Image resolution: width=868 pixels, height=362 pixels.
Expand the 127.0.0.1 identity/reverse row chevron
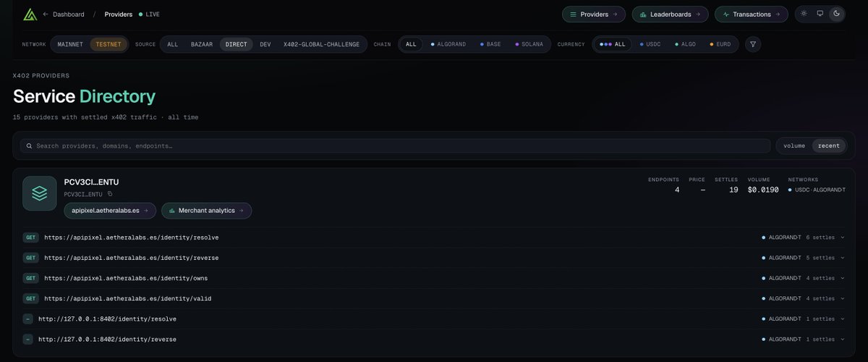tap(842, 339)
